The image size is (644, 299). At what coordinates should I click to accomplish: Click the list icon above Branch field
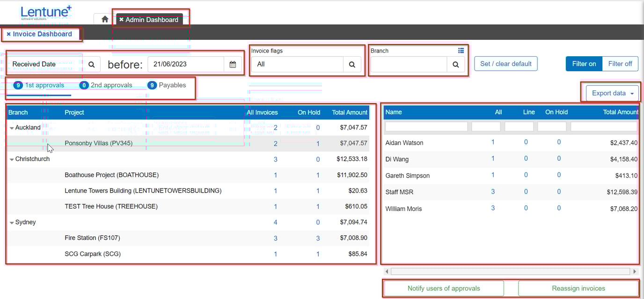(461, 51)
